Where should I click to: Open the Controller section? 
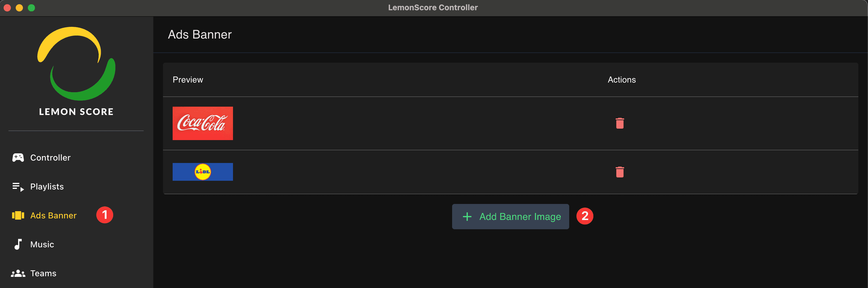pyautogui.click(x=50, y=157)
